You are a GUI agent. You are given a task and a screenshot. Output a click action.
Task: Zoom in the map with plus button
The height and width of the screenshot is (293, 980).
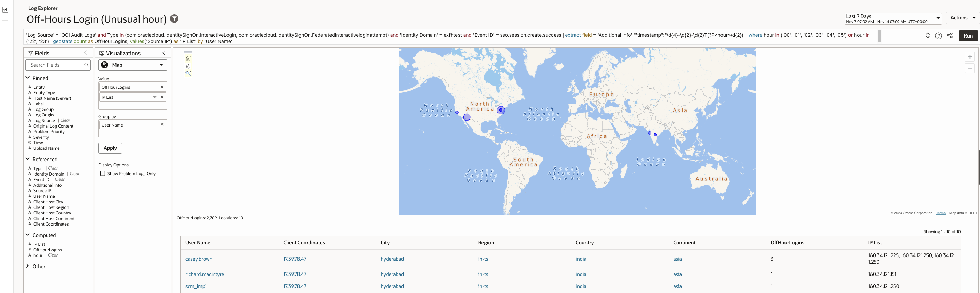tap(970, 57)
